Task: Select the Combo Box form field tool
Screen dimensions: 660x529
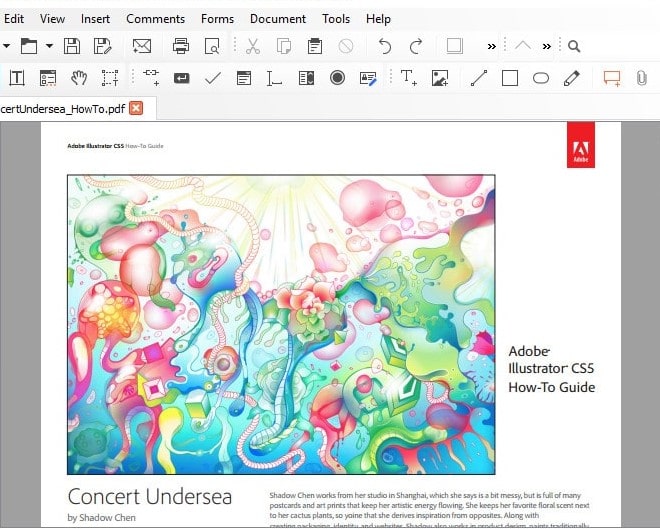Action: click(x=306, y=78)
